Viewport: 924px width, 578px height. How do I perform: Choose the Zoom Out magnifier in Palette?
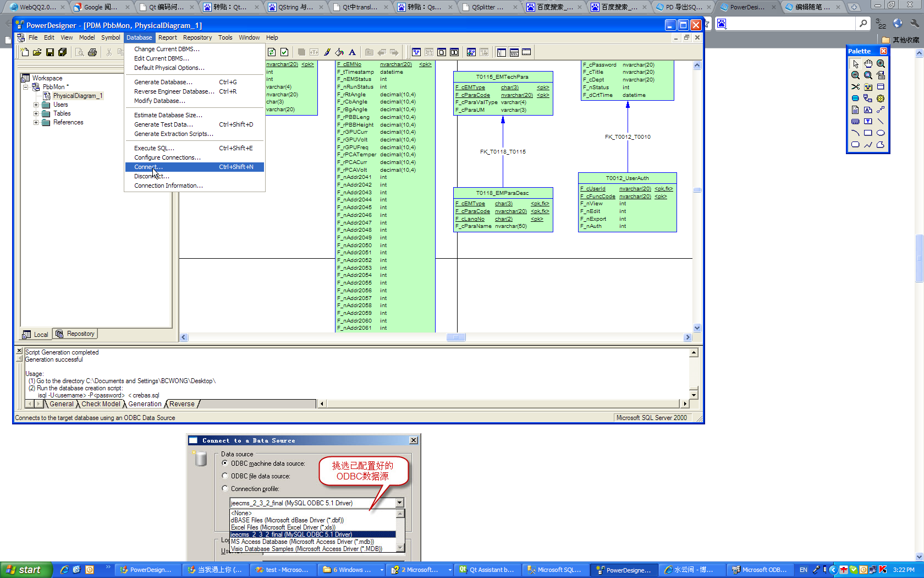pos(855,75)
